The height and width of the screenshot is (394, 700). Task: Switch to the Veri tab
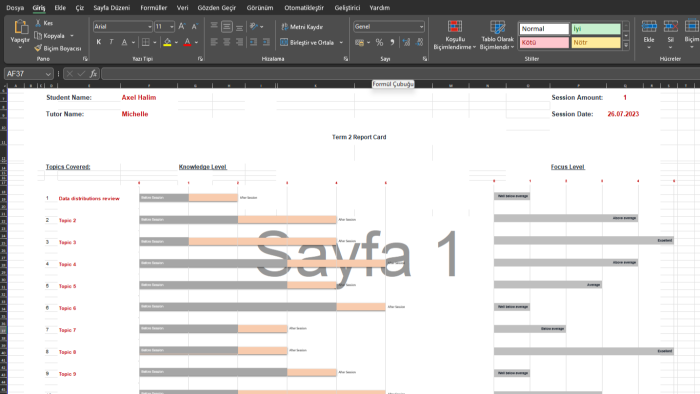point(182,8)
